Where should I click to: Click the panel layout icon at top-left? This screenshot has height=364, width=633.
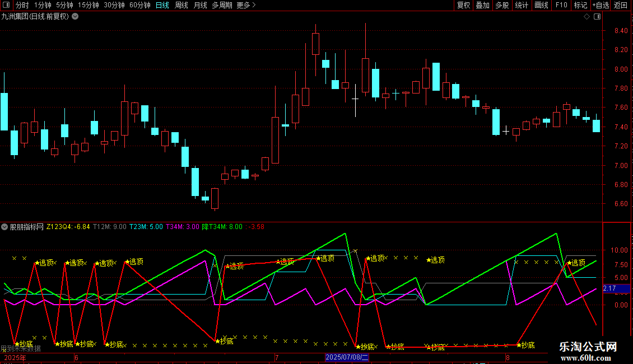point(6,5)
